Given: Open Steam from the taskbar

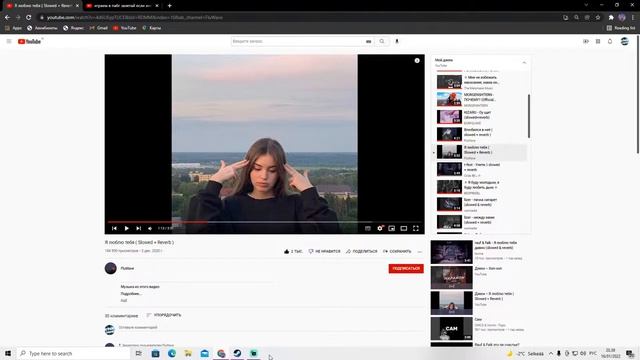Looking at the screenshot, I should [237, 353].
